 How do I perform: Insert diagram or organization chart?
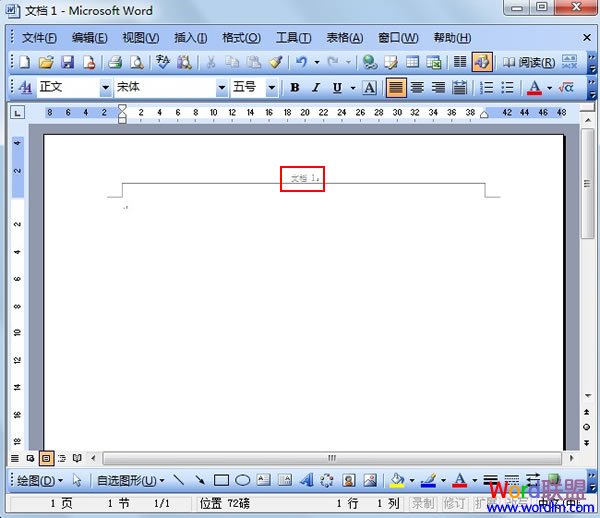(327, 480)
